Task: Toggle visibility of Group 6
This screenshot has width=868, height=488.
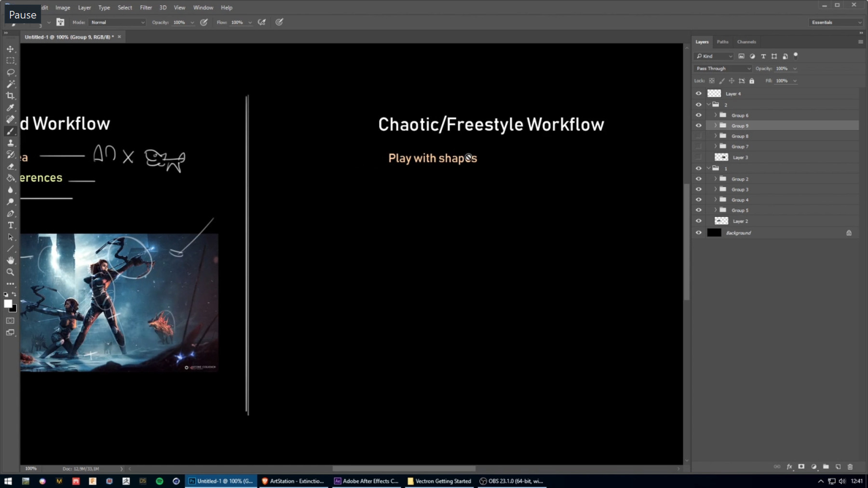Action: (x=699, y=115)
